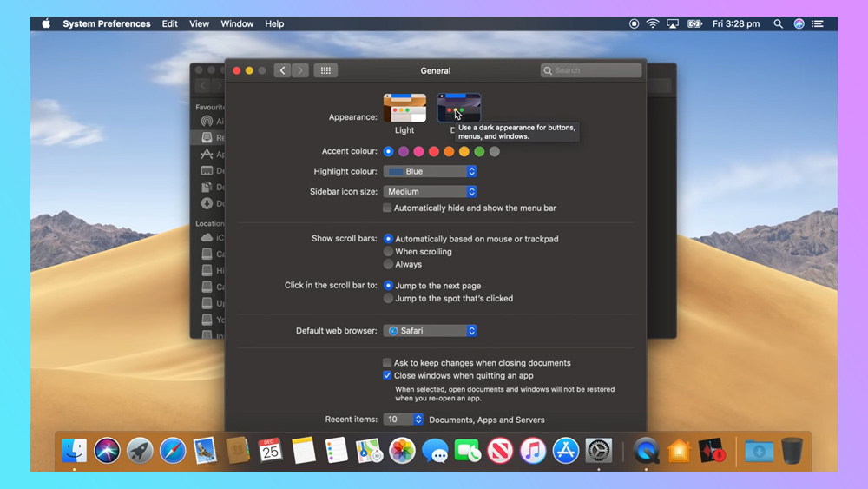Click Wi-Fi status icon in menu bar
868x489 pixels.
[x=653, y=23]
